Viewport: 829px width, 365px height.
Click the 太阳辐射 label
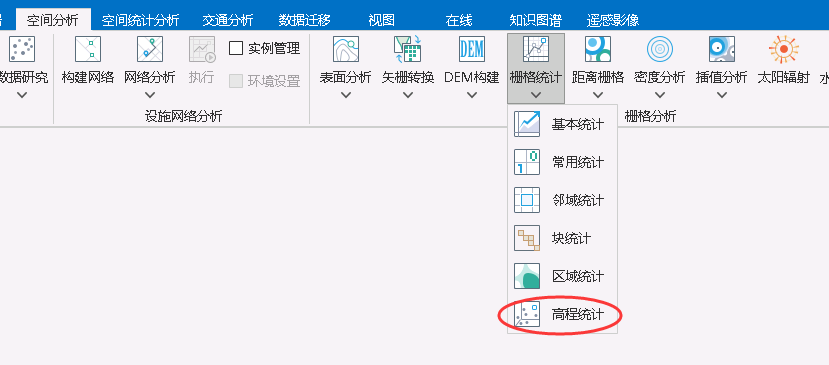[x=784, y=77]
